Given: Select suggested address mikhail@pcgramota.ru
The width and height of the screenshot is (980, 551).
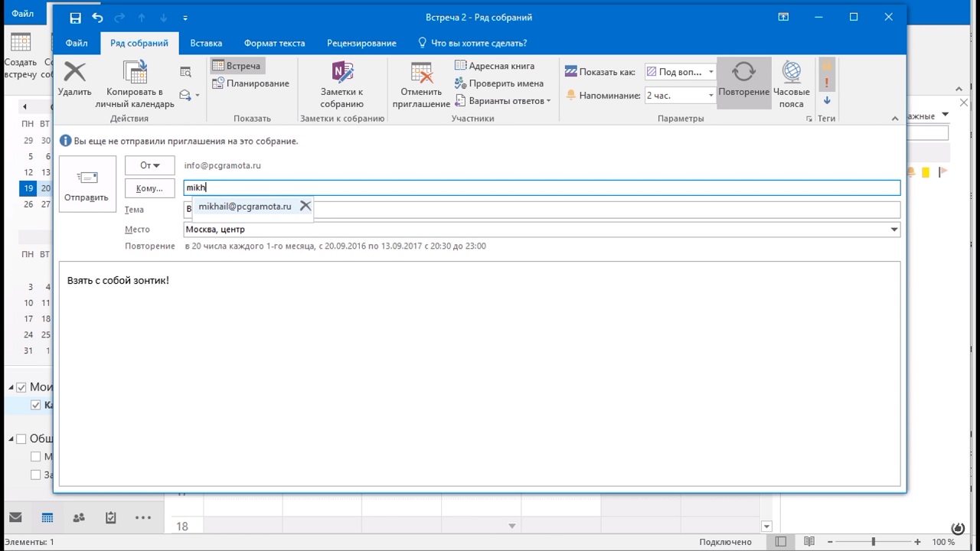Looking at the screenshot, I should pyautogui.click(x=245, y=207).
